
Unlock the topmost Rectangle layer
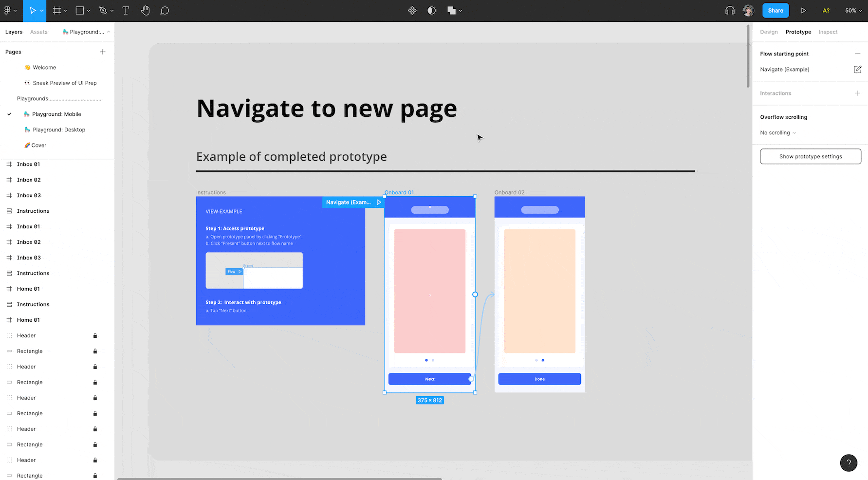pos(95,351)
